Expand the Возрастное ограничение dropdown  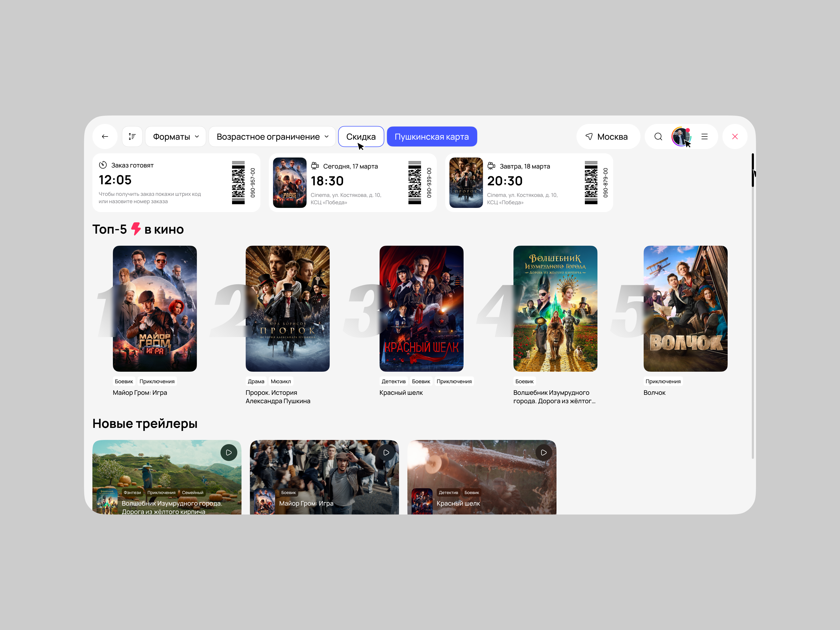(x=272, y=137)
